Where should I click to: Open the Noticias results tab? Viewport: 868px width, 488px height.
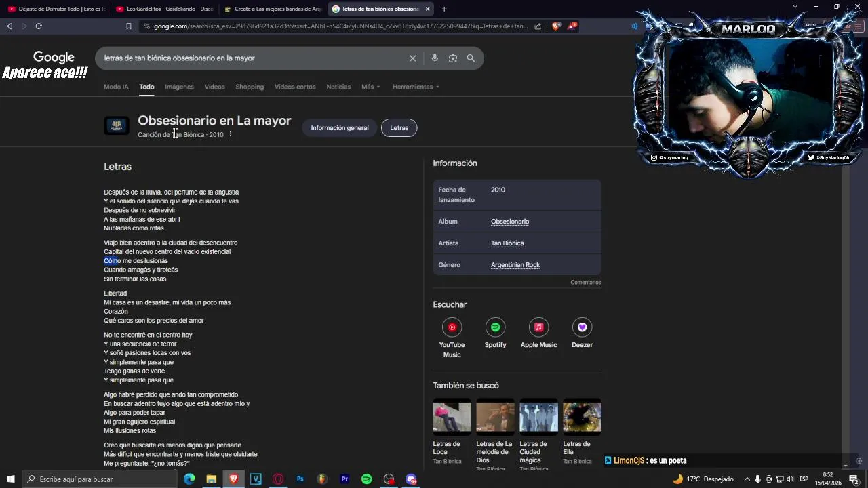(x=338, y=87)
